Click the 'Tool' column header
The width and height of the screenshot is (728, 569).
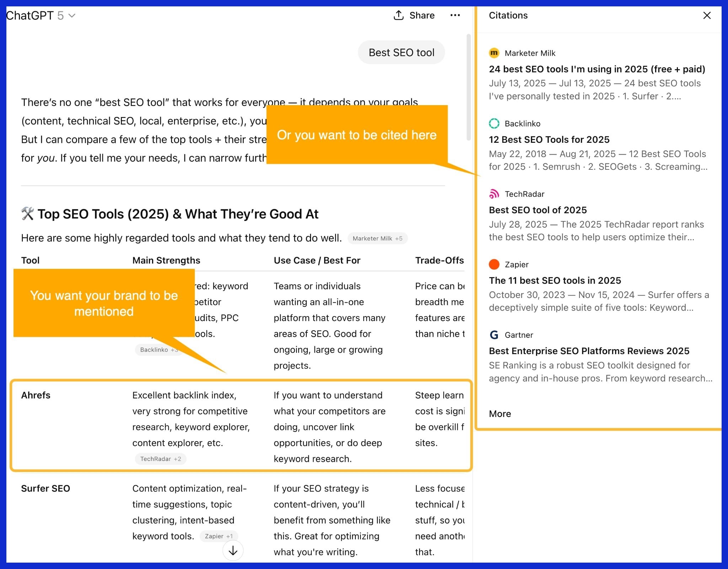[30, 260]
